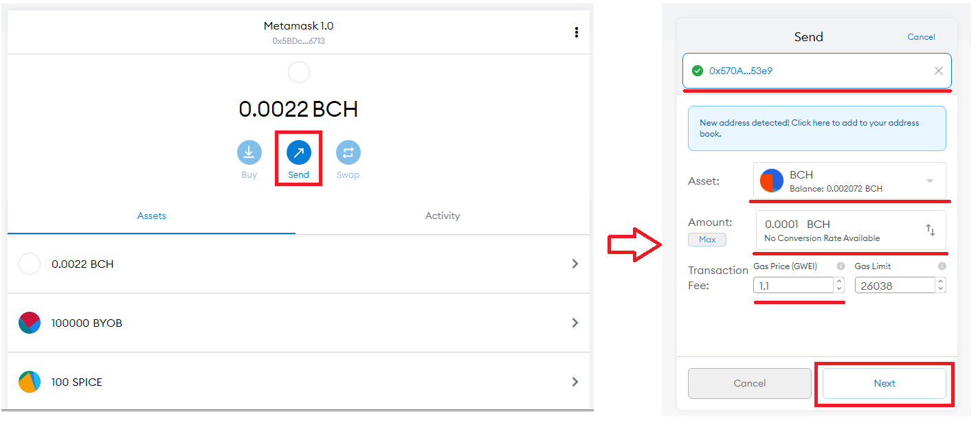Click the Cancel button in Send dialog
This screenshot has height=447, width=980.
point(750,383)
